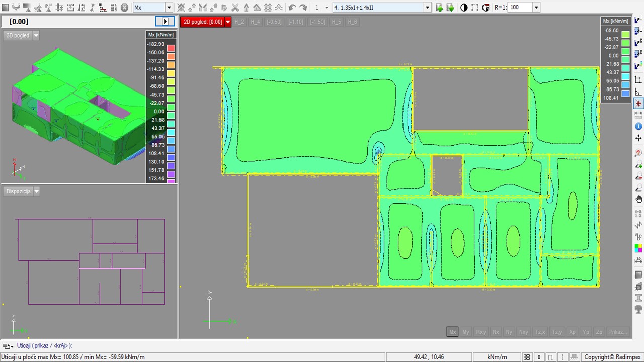Viewport: 644px width, 362px height.
Task: Select the hand pan tool in right sidebar
Action: tap(638, 199)
